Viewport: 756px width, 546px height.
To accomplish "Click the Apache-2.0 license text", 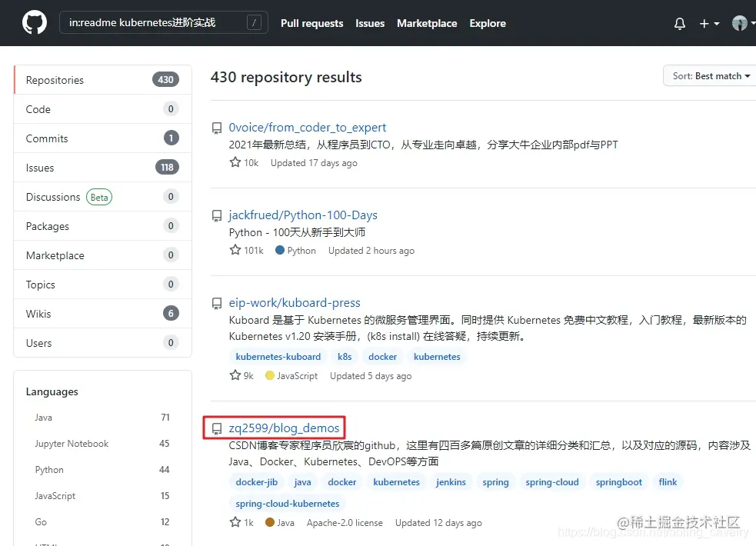I will (345, 523).
